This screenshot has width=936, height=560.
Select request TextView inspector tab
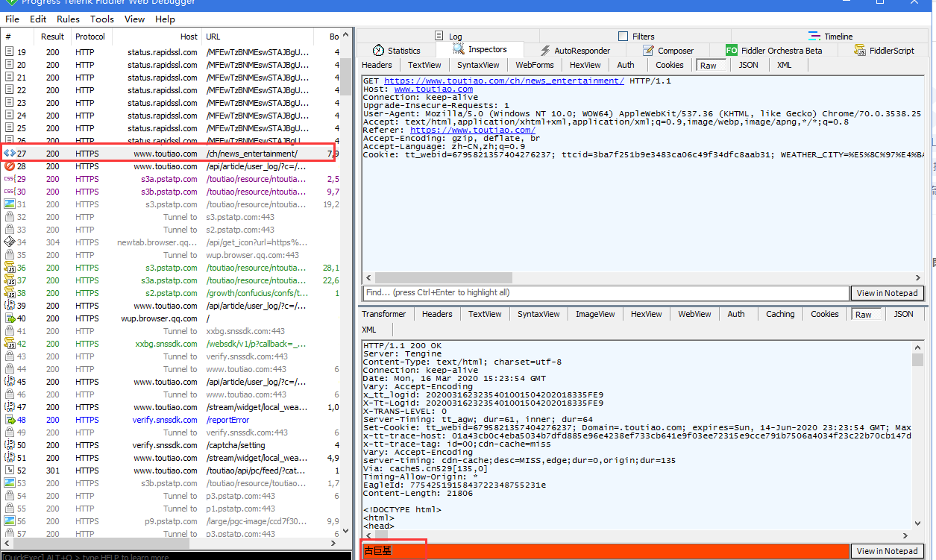[424, 65]
